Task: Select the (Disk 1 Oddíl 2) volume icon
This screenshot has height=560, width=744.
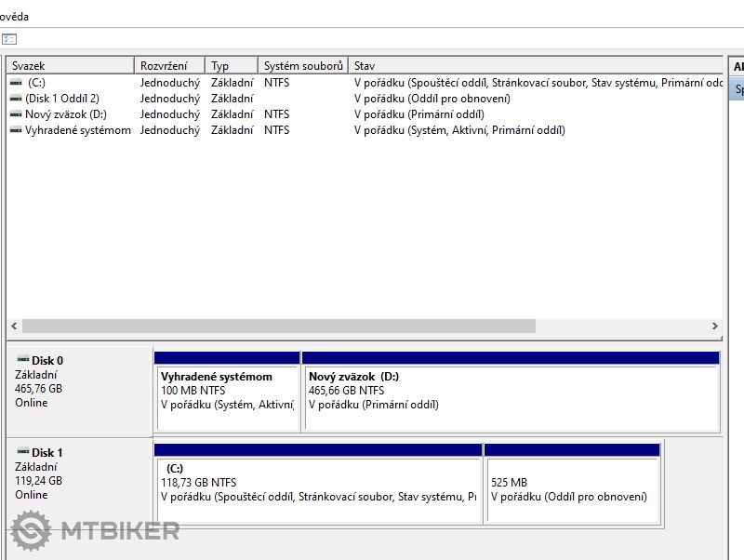Action: (16, 99)
